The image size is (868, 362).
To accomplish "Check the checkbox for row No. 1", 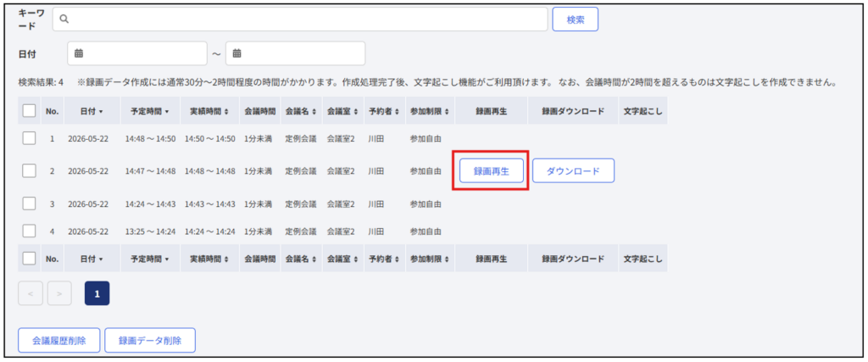I will (x=30, y=138).
